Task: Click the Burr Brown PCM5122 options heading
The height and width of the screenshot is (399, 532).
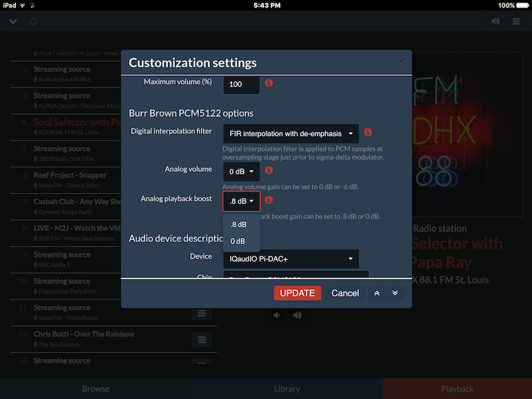Action: coord(191,113)
